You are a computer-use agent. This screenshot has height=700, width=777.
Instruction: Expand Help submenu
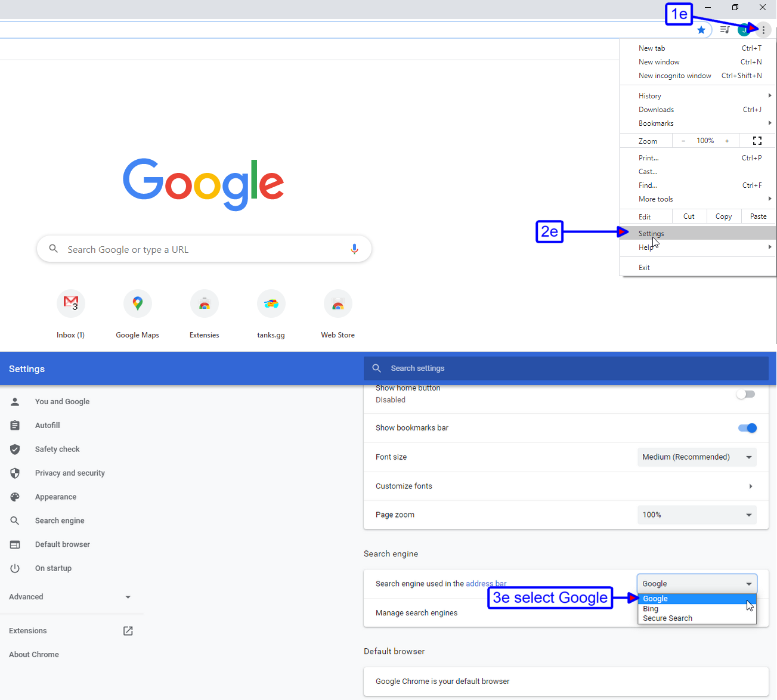click(698, 247)
